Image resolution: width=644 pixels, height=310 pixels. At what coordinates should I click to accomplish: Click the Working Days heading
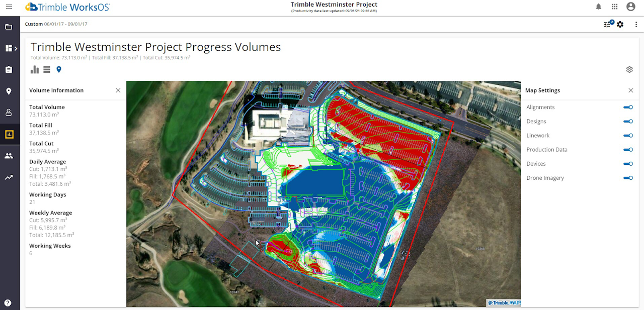pyautogui.click(x=48, y=194)
